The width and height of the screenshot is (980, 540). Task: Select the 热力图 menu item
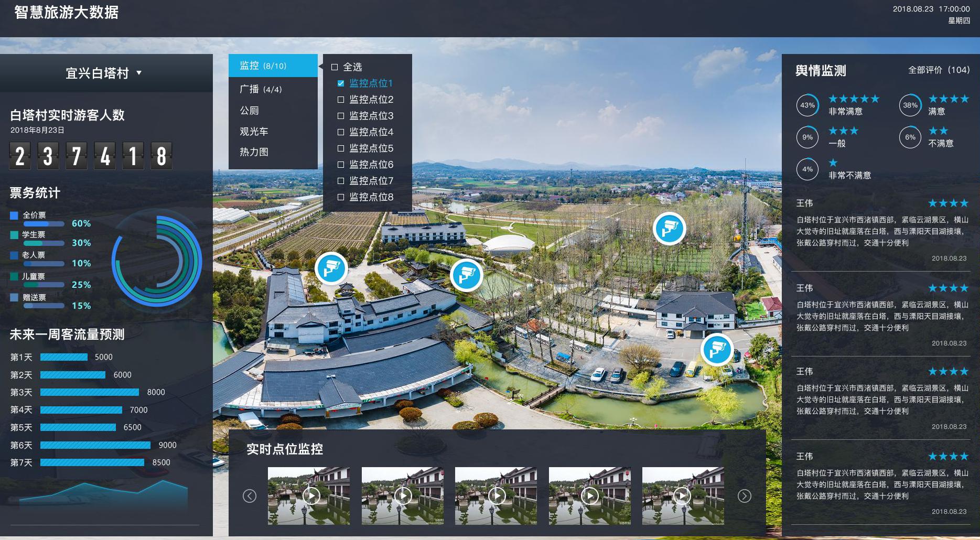tap(254, 152)
